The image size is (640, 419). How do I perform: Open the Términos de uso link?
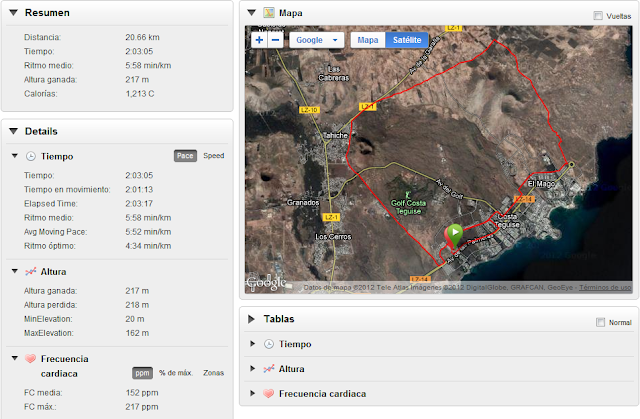click(x=605, y=288)
